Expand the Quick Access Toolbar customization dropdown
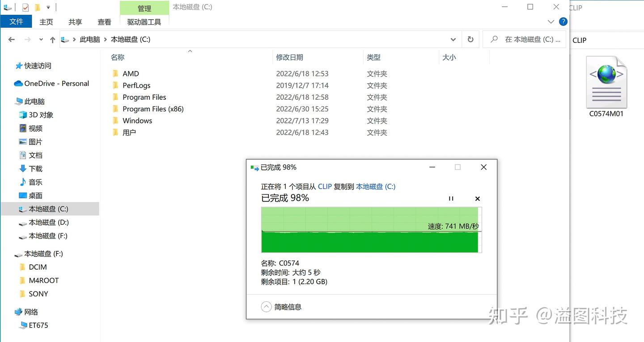The height and width of the screenshot is (342, 644). click(x=48, y=7)
